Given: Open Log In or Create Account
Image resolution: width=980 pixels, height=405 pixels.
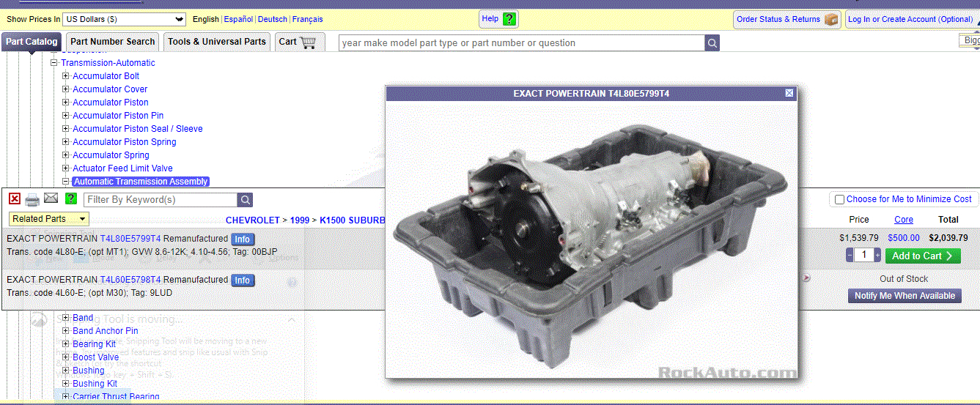Looking at the screenshot, I should pos(910,19).
